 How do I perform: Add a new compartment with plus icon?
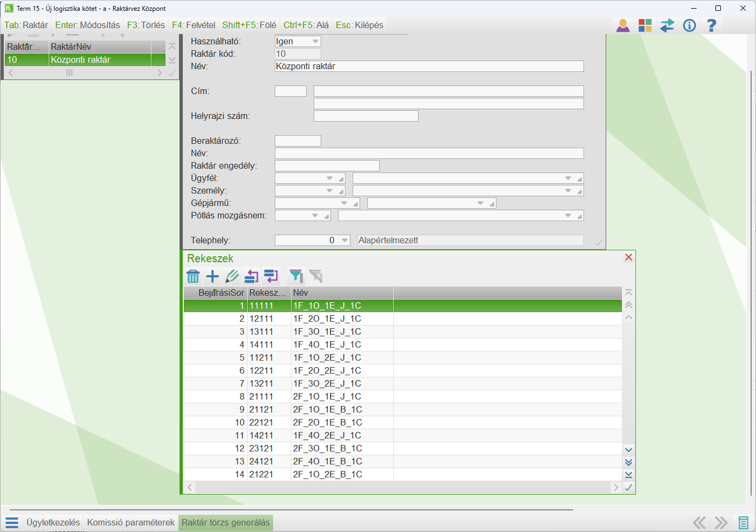click(x=213, y=276)
